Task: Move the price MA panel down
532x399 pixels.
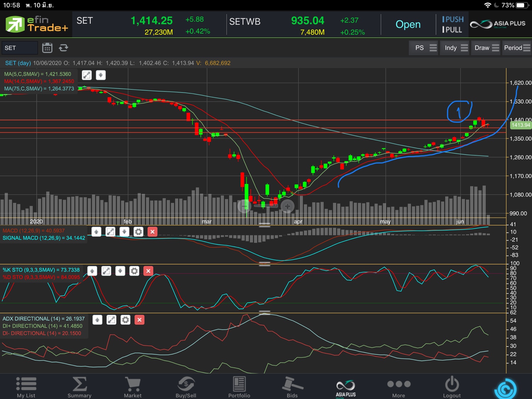Action: coord(101,75)
